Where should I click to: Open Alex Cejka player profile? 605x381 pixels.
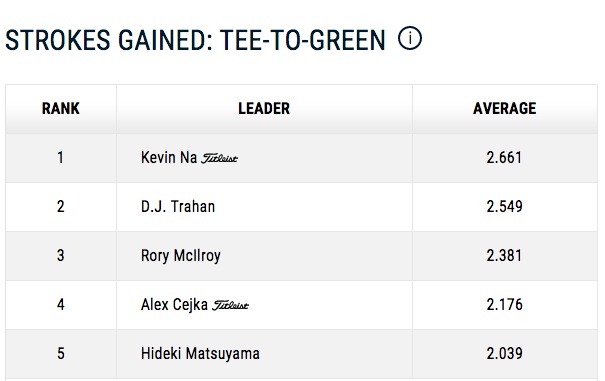point(174,305)
